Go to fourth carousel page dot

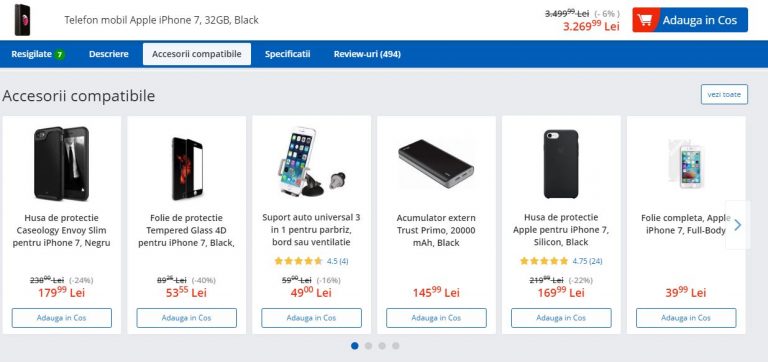pyautogui.click(x=396, y=346)
